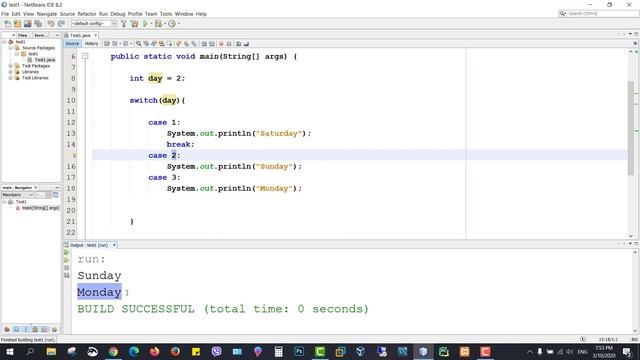Click the Output settings icon below Stop
Image resolution: width=640 pixels, height=360 pixels.
(67, 276)
